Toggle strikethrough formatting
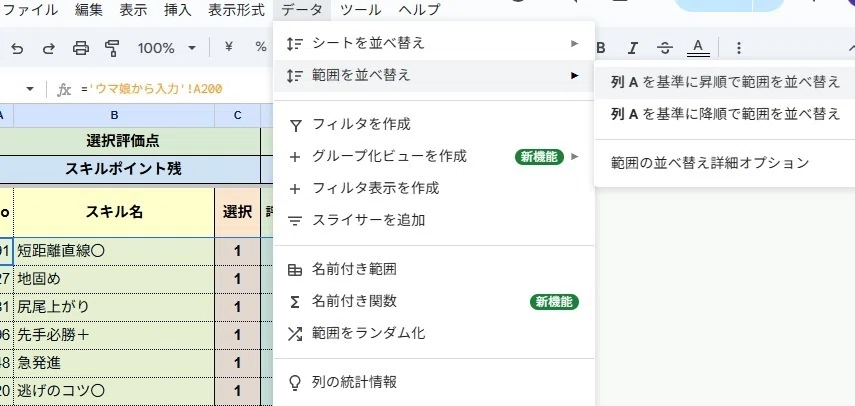Screen dimensions: 855x406 coord(664,48)
